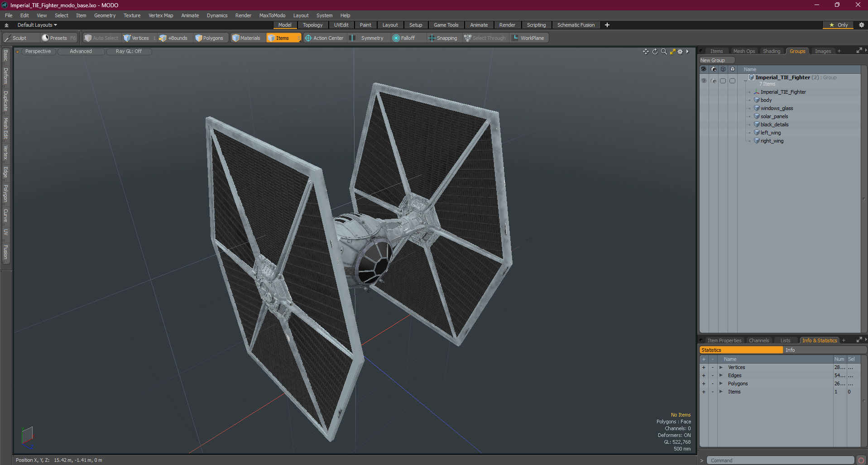
Task: Expand the Info & Statistics panel full size
Action: tap(859, 340)
